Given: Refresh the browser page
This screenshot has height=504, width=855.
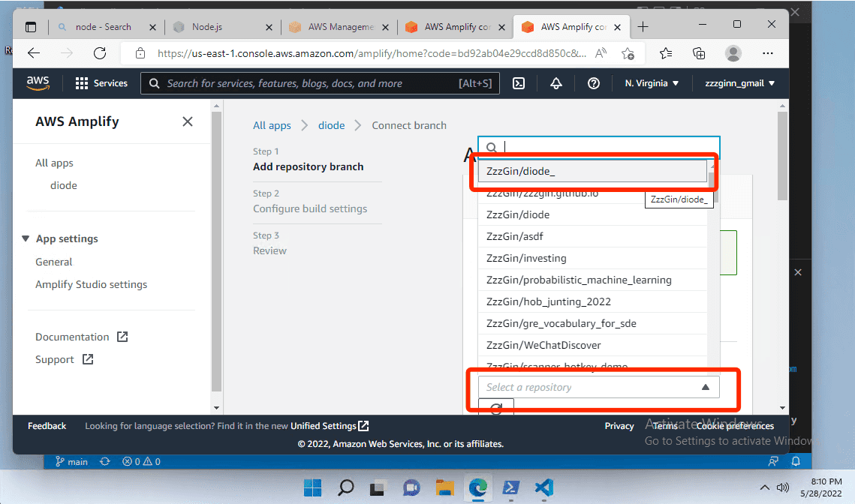Looking at the screenshot, I should tap(100, 52).
